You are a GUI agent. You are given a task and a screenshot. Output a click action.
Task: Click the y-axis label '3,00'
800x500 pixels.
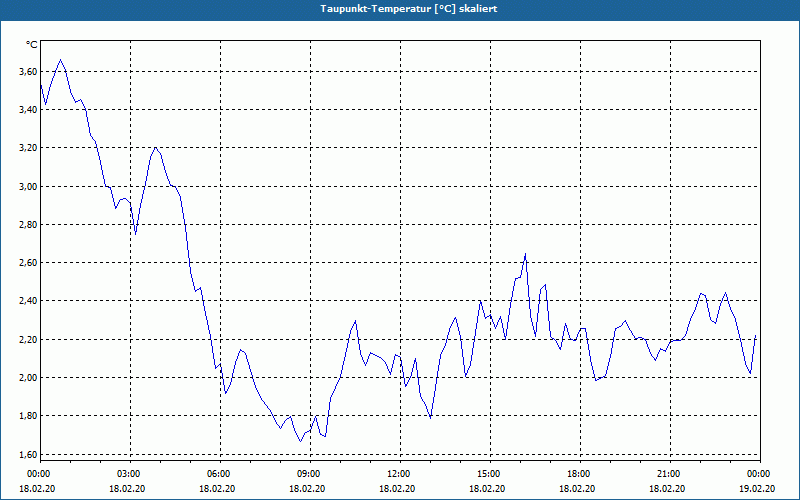pos(28,187)
